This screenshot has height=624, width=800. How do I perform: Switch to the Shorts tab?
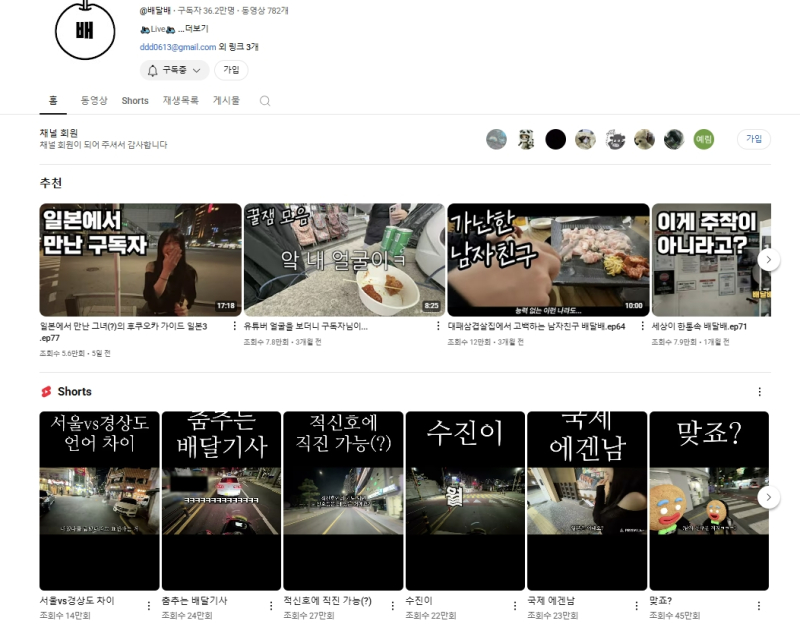135,101
